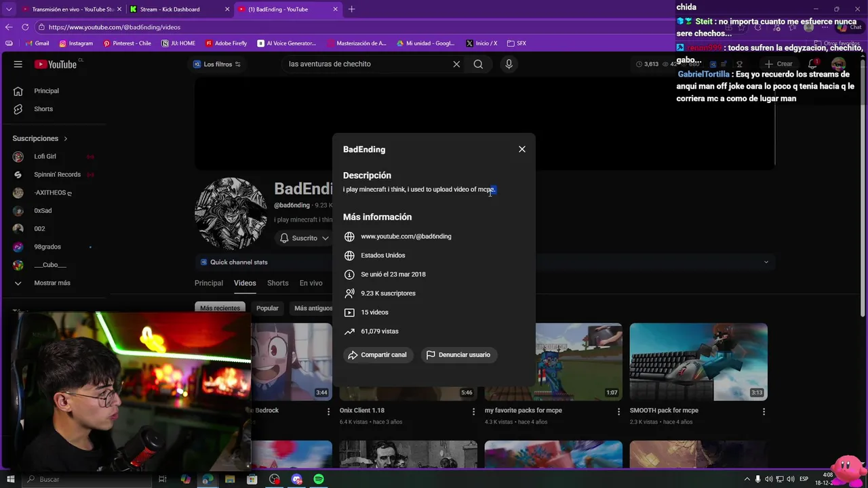Click the Compartir canal button

pos(378,355)
